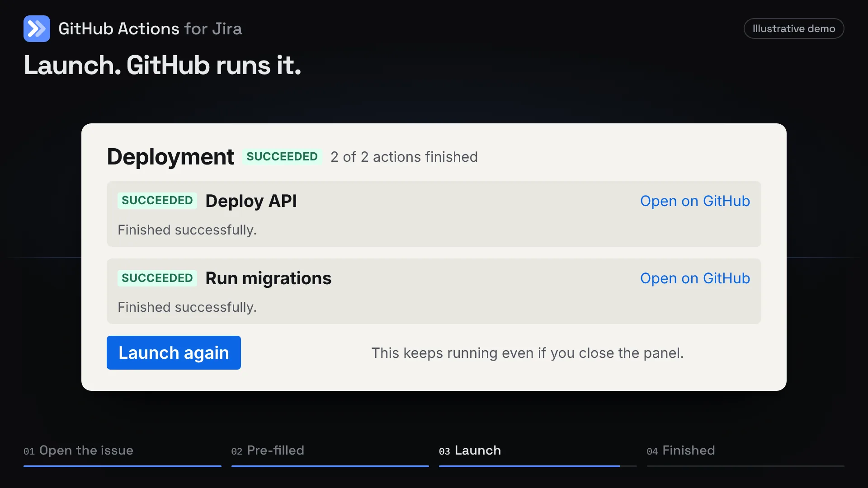The width and height of the screenshot is (868, 488).
Task: Click the GitHub Actions for Jira logo icon
Action: pyautogui.click(x=37, y=28)
